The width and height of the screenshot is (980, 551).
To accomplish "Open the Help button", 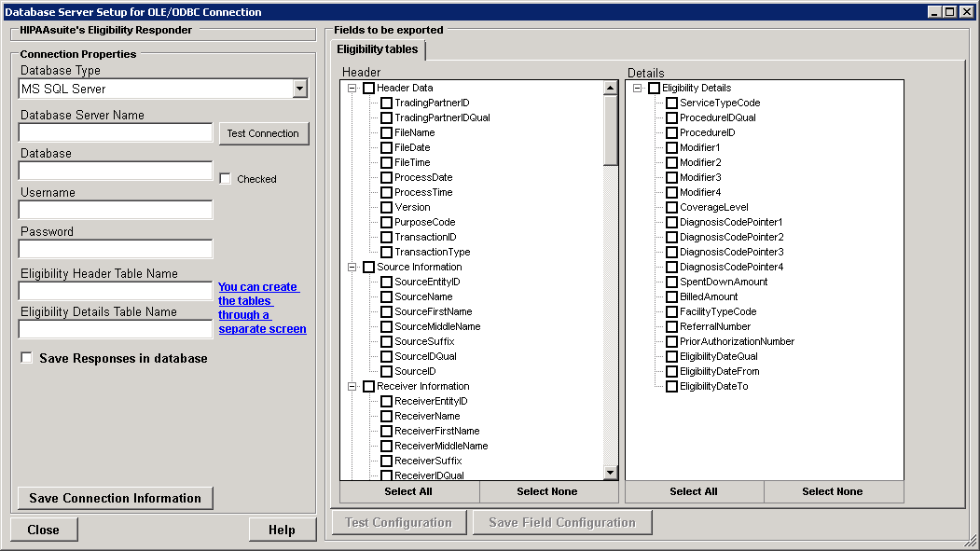I will (281, 530).
